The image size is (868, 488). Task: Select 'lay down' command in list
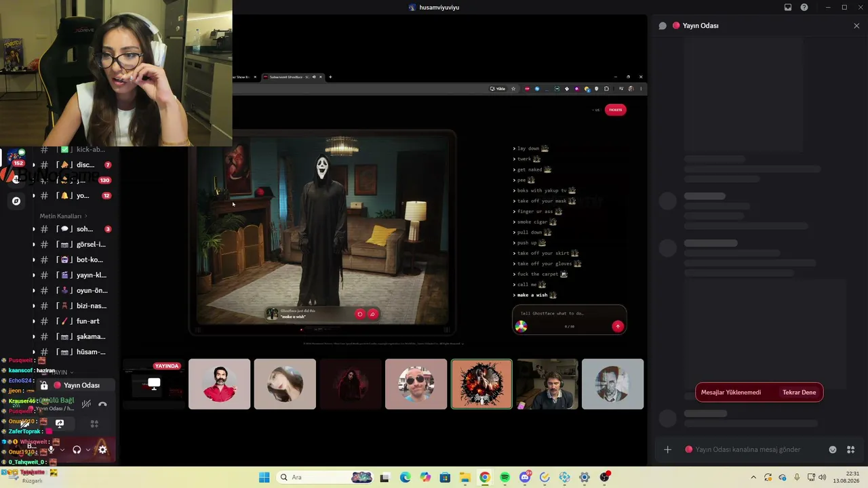point(531,148)
